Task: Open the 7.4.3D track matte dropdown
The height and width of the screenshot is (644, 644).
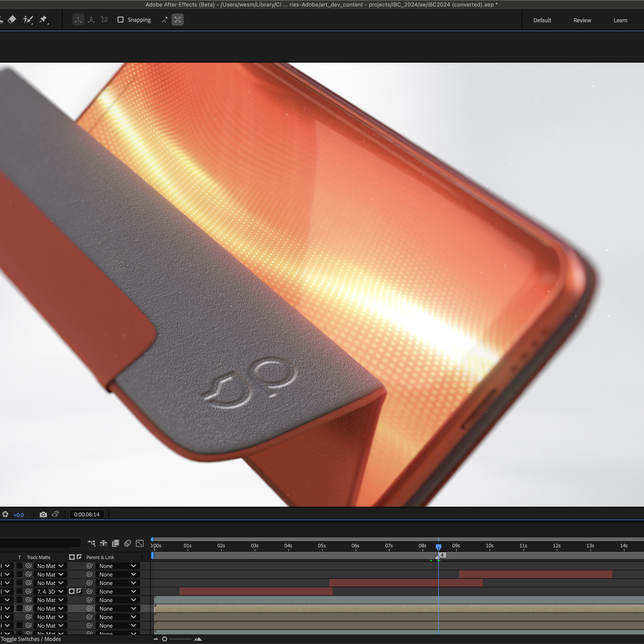Action: (x=50, y=591)
